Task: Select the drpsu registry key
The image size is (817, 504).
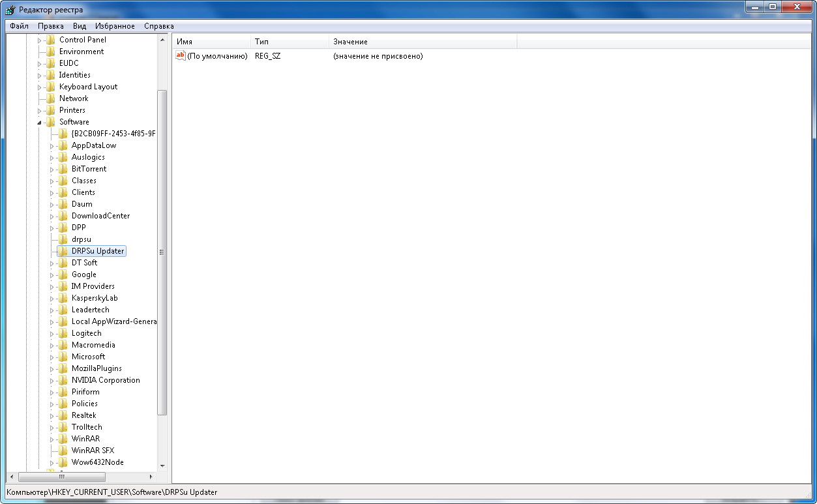Action: [81, 239]
